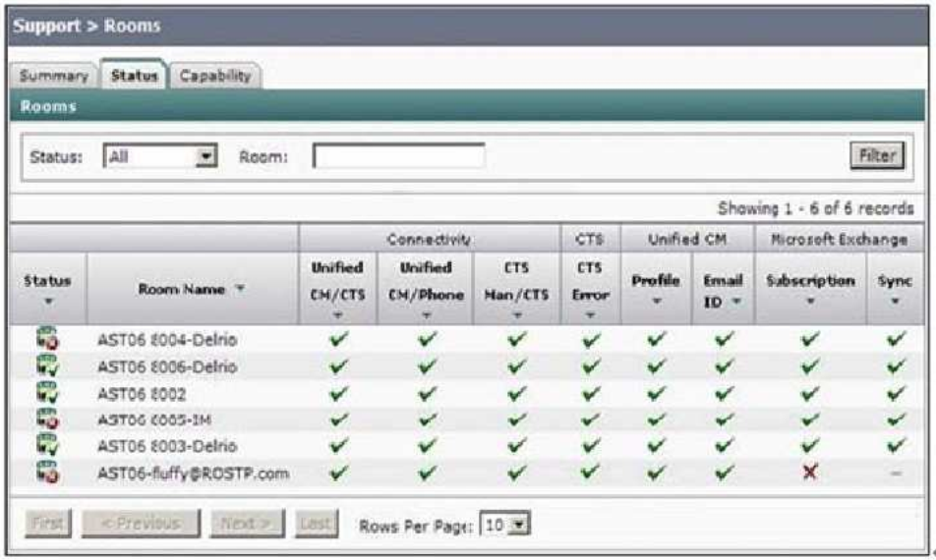Click Subscription checkmark for AST06 8005-IM
Image resolution: width=936 pixels, height=560 pixels.
810,420
